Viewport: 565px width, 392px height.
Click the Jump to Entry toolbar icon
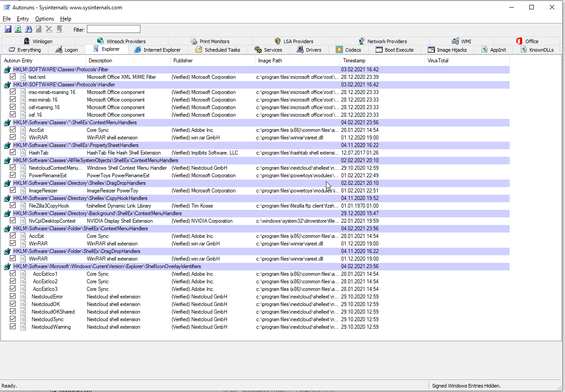click(59, 29)
